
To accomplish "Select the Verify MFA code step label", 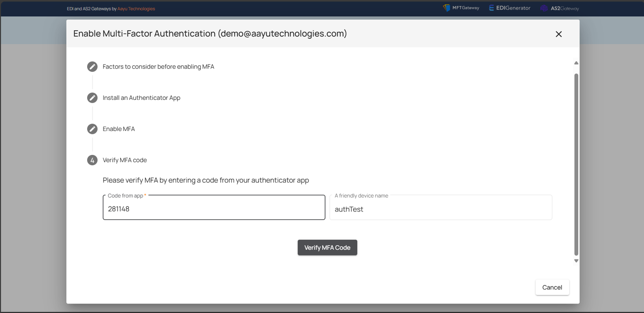I will pyautogui.click(x=125, y=160).
